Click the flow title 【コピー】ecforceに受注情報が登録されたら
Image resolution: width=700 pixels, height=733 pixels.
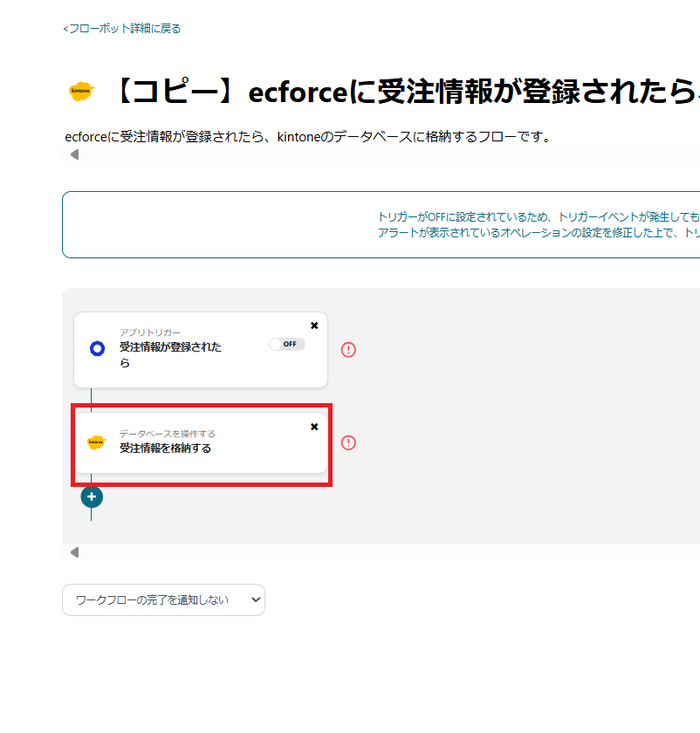tap(406, 91)
